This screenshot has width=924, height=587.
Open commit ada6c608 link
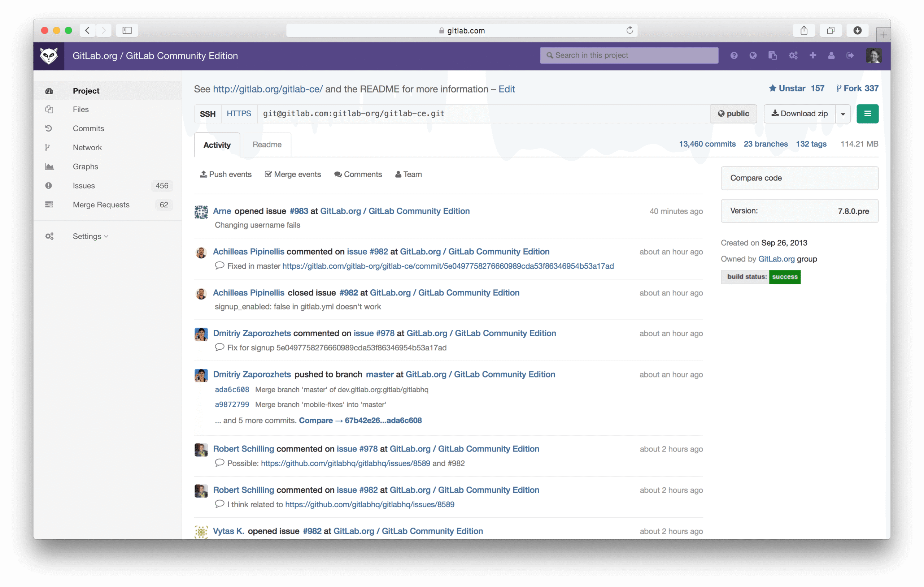pos(232,390)
